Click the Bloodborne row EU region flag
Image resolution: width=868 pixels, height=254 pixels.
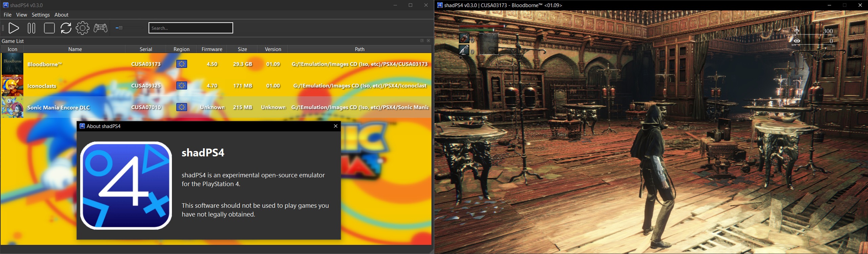click(x=182, y=64)
